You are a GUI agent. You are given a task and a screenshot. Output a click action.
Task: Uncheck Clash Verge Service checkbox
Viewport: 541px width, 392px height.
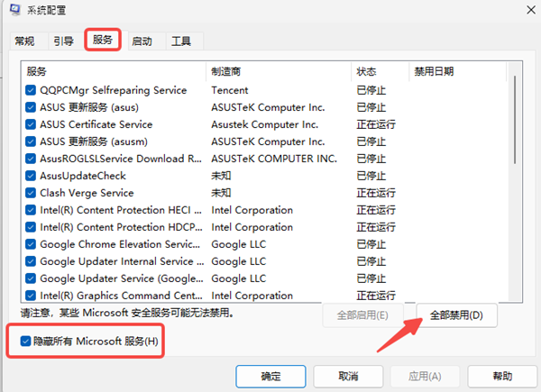[31, 193]
